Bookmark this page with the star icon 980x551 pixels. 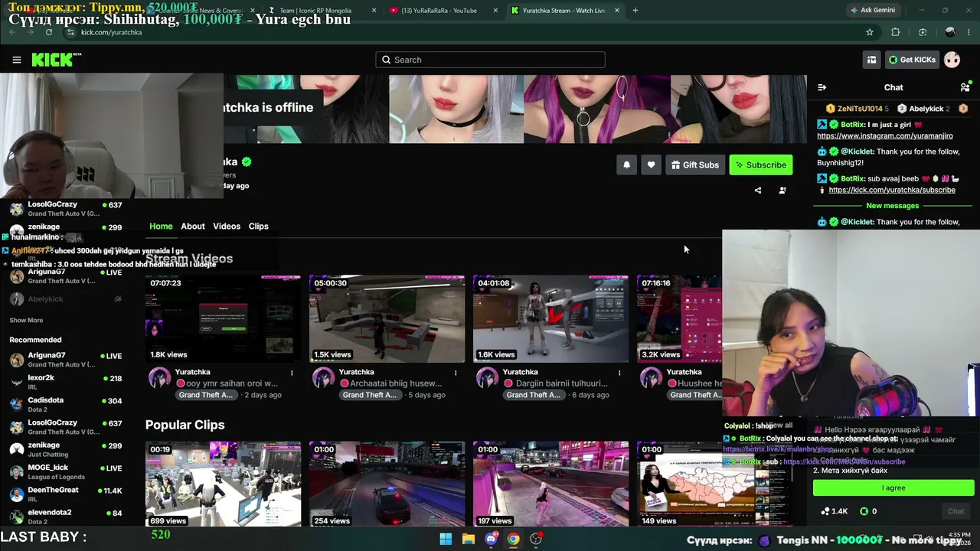(x=870, y=32)
